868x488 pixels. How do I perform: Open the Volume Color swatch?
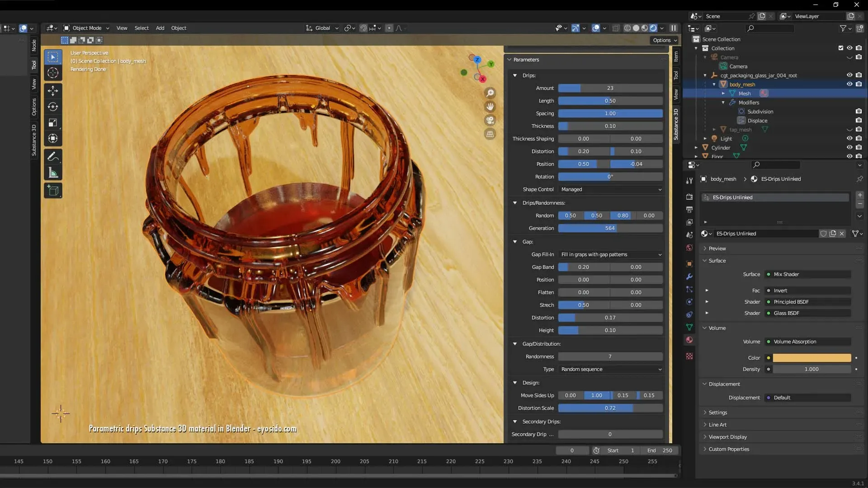pyautogui.click(x=811, y=358)
